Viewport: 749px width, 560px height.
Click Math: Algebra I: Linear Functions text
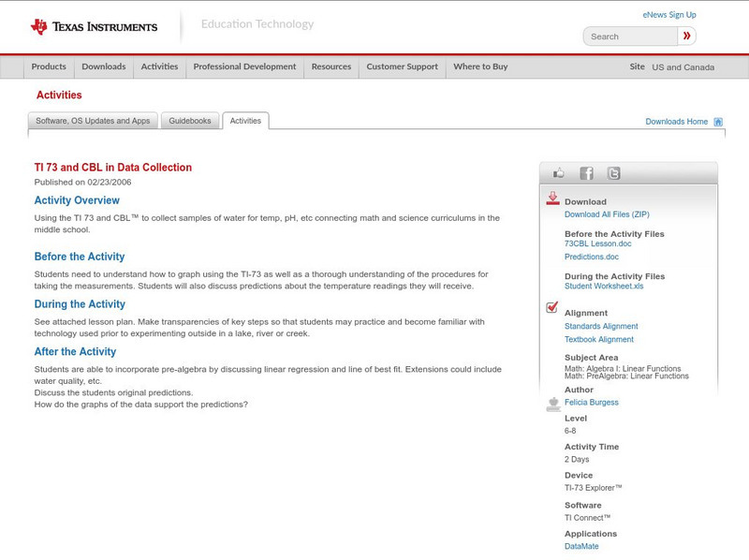click(x=623, y=368)
